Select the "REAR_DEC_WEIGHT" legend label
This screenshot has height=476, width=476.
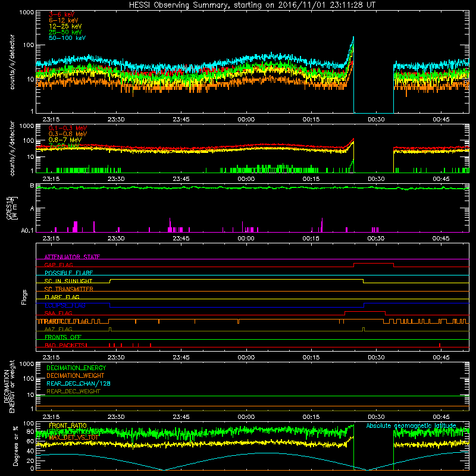(73, 392)
